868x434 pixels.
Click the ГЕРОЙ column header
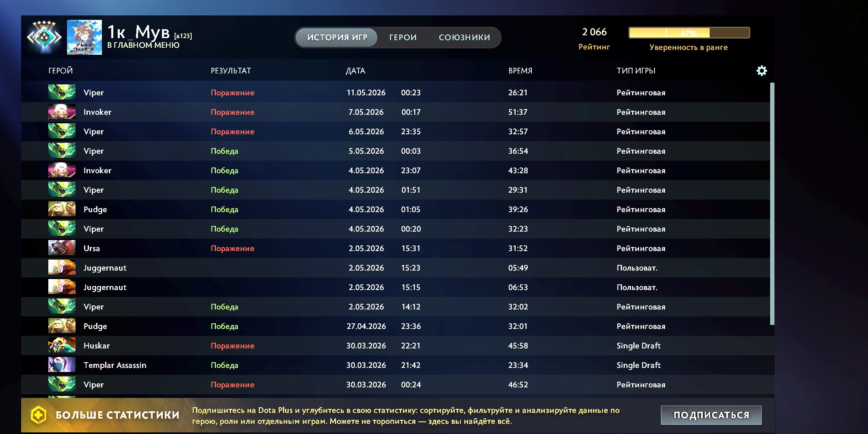click(60, 71)
